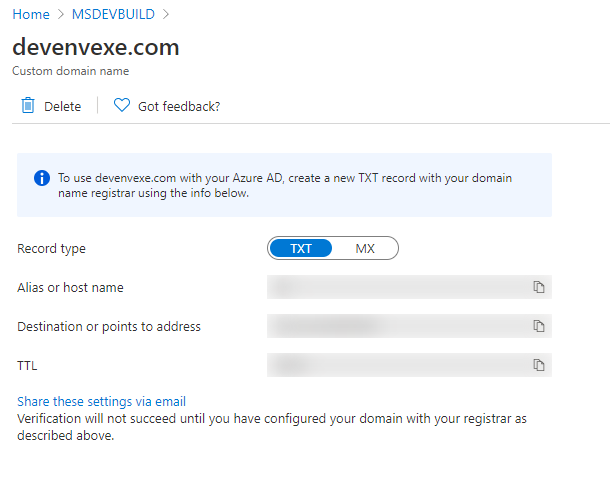
Task: Open the Got feedback? option
Action: 178,106
